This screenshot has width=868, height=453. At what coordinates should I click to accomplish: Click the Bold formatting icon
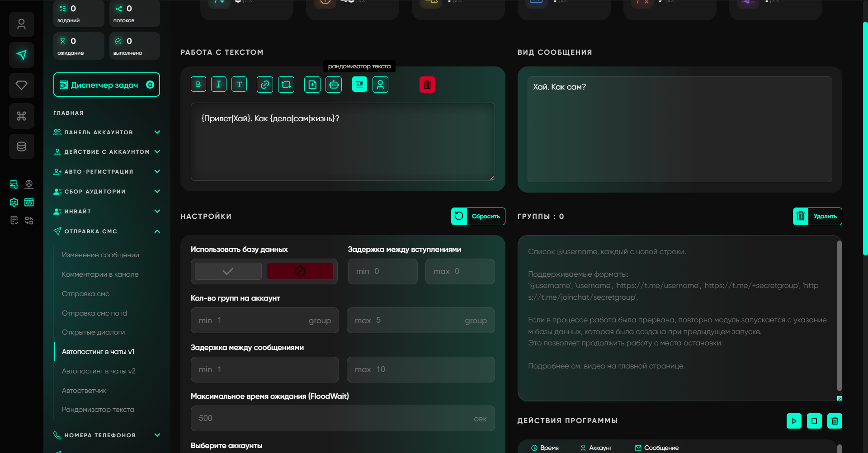click(198, 85)
